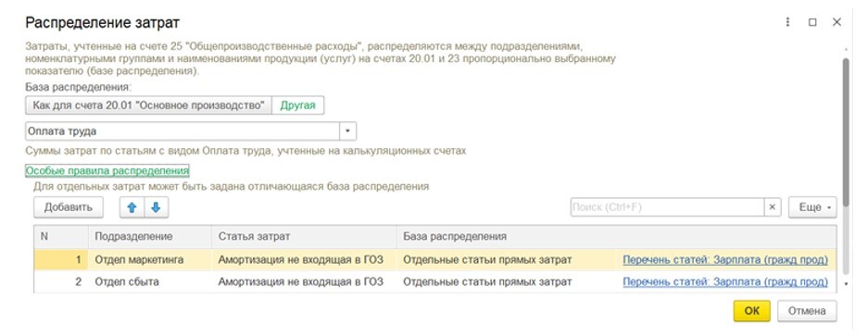Screen dimensions: 868x336
Task: Select 'Отдельные статьи прямых затрат' in row 1
Action: (x=506, y=259)
